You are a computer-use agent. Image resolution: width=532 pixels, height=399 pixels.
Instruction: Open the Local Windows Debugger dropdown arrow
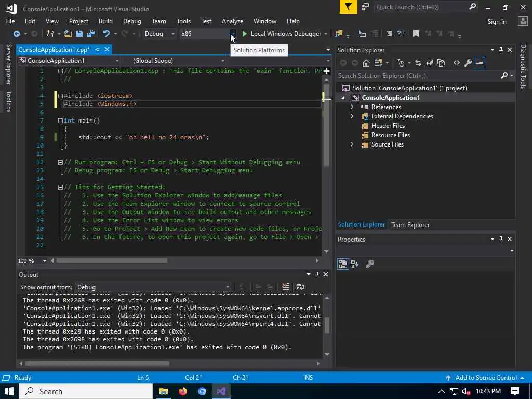pyautogui.click(x=326, y=34)
